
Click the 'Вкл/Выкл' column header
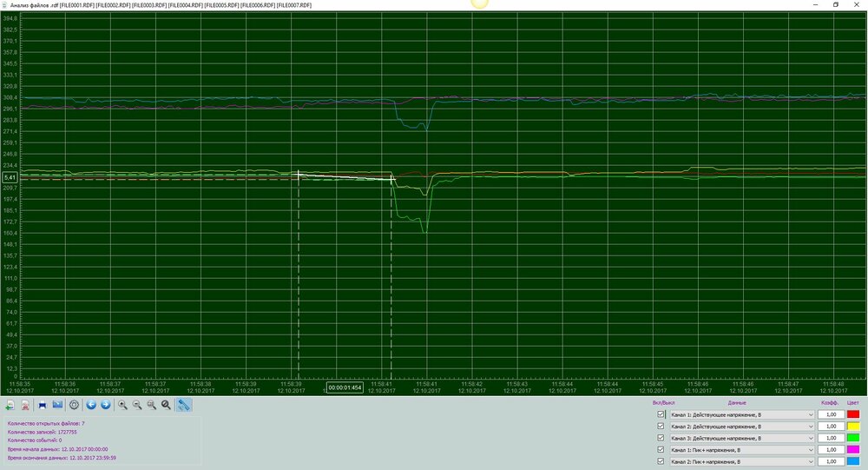coord(663,403)
